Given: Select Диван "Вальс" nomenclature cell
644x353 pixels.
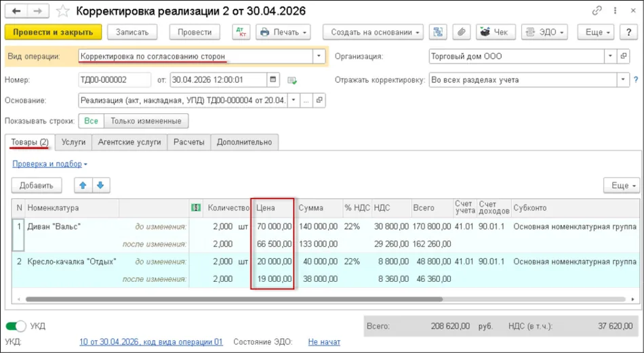Looking at the screenshot, I should (x=72, y=226).
